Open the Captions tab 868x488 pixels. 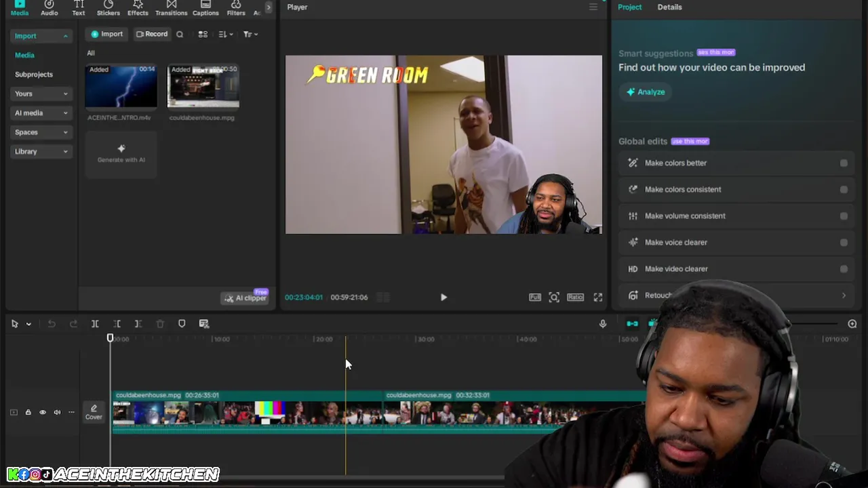click(205, 8)
